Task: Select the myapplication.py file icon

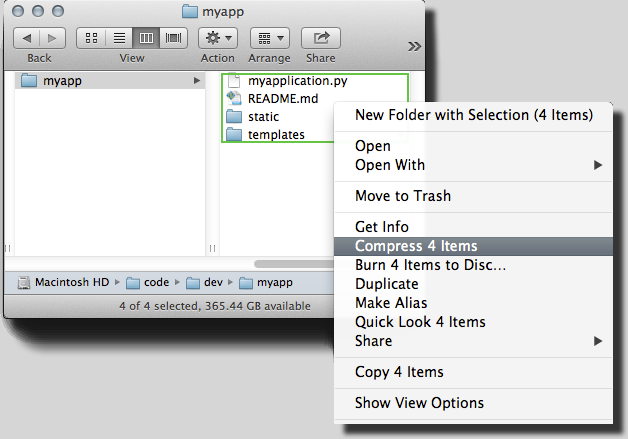Action: (x=235, y=81)
